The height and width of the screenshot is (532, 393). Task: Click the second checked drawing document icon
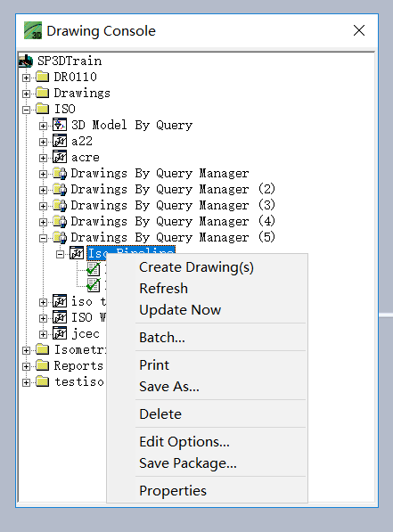click(x=94, y=285)
